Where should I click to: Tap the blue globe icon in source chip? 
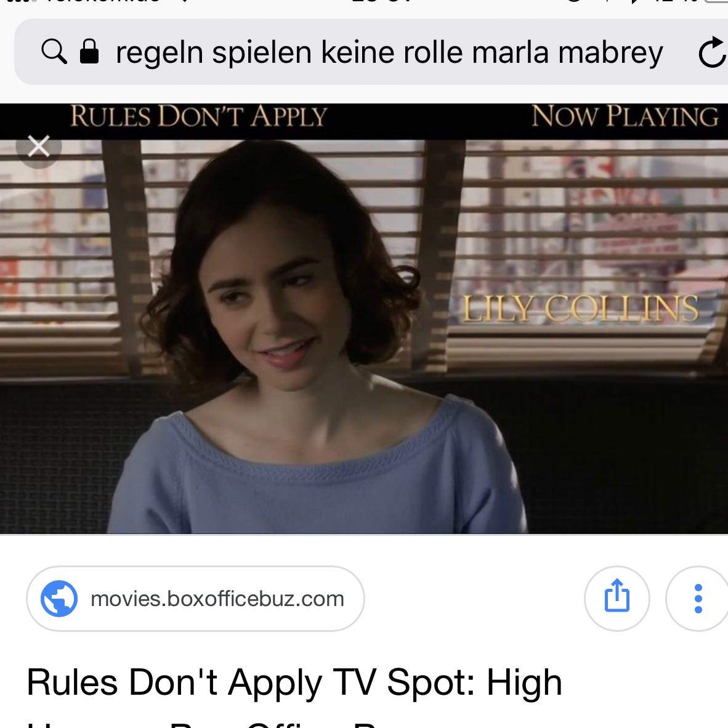pyautogui.click(x=59, y=599)
